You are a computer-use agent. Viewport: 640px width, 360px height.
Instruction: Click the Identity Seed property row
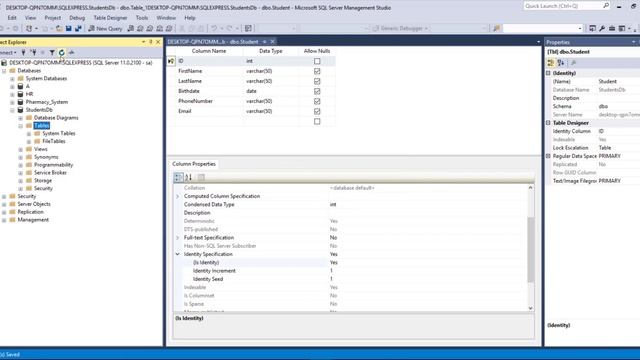point(351,279)
